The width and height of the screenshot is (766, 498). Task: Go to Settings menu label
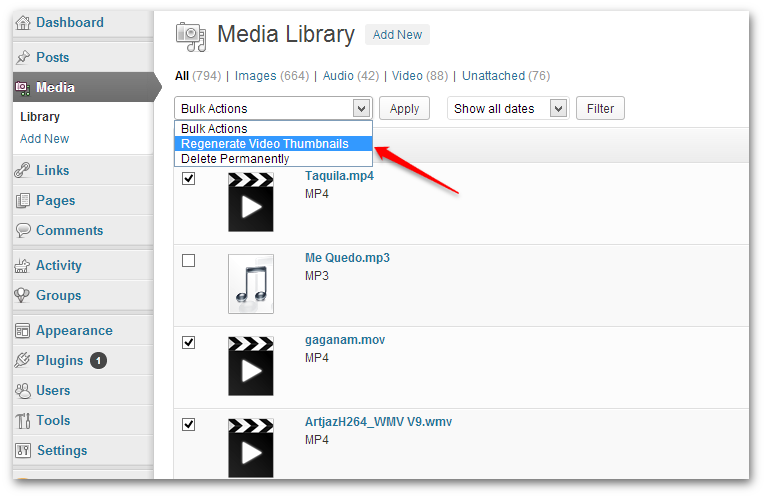62,451
